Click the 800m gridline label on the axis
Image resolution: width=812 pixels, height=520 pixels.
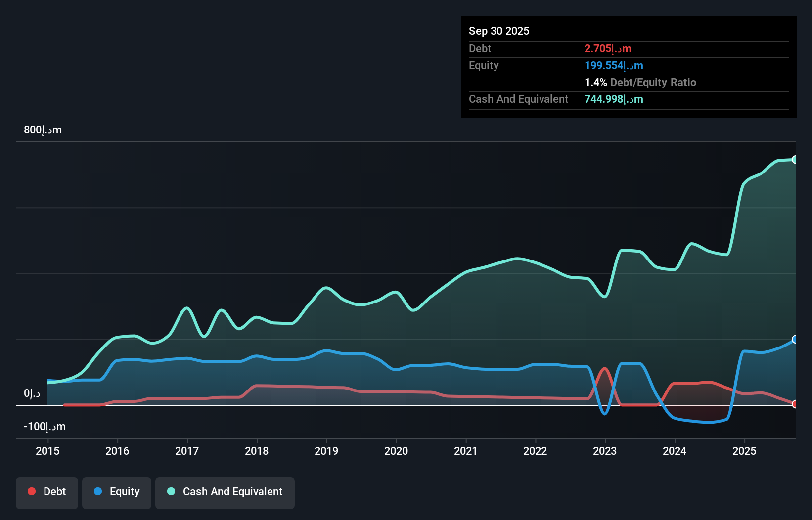[43, 130]
